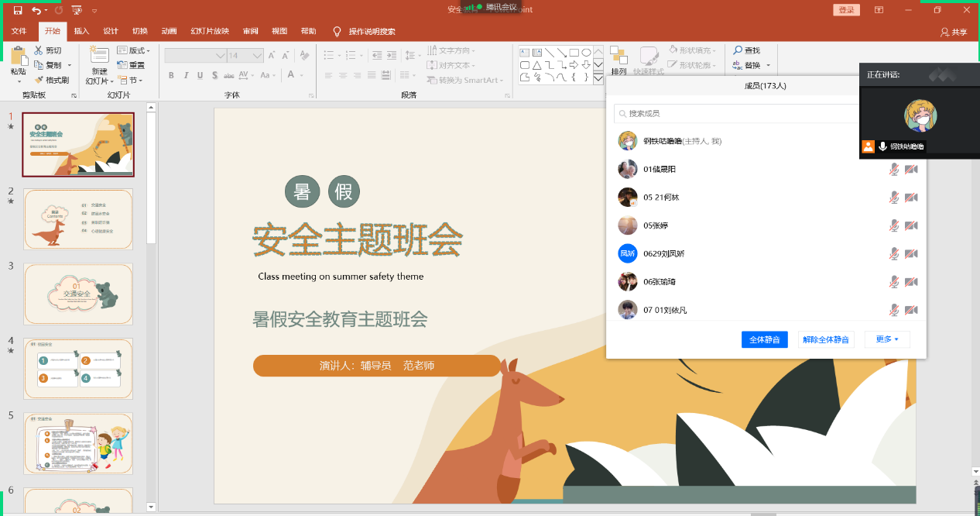980x516 pixels.
Task: Click the Paste clipboard icon
Action: tap(18, 57)
